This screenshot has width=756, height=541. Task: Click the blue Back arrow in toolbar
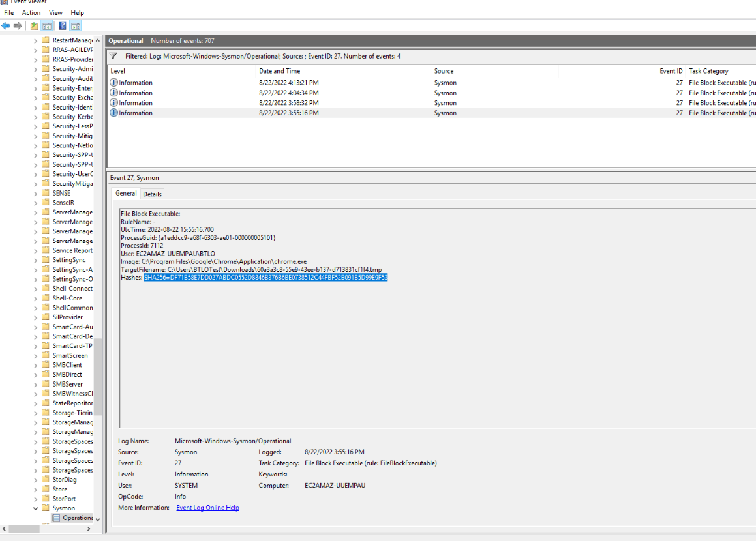pos(6,26)
